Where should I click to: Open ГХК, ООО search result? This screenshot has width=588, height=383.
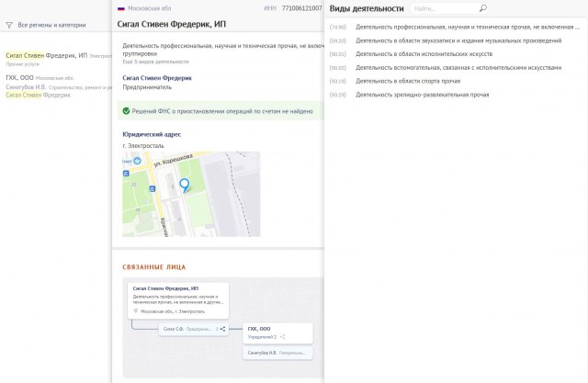19,77
